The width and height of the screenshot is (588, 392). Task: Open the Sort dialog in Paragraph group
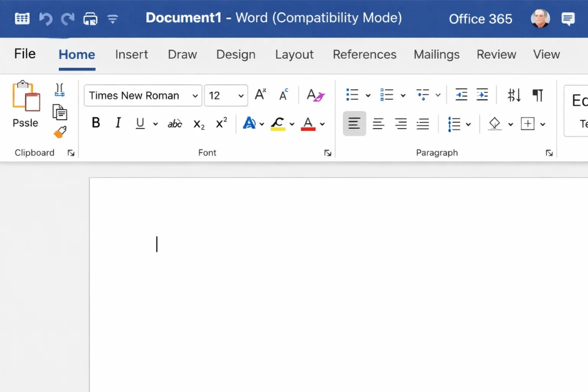(x=513, y=94)
